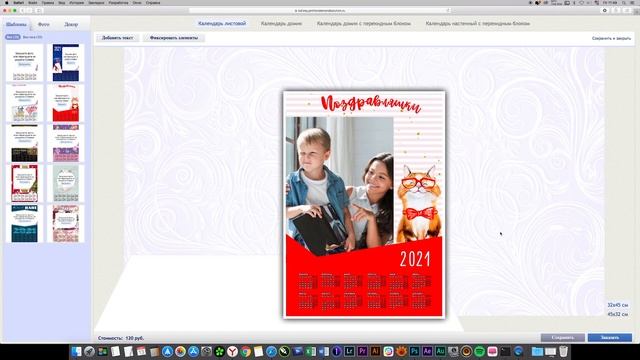Screen dimensions: 640x360
Task: Switch to the Фото sidebar tab
Action: [x=44, y=24]
